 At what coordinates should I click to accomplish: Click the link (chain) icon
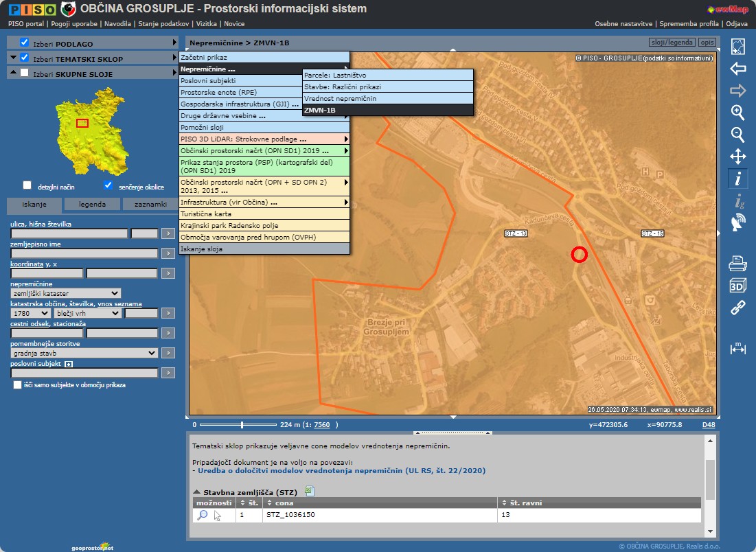click(737, 308)
